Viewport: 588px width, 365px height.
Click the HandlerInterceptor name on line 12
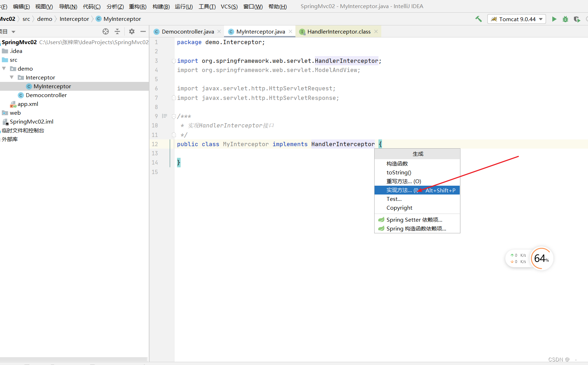pos(343,144)
